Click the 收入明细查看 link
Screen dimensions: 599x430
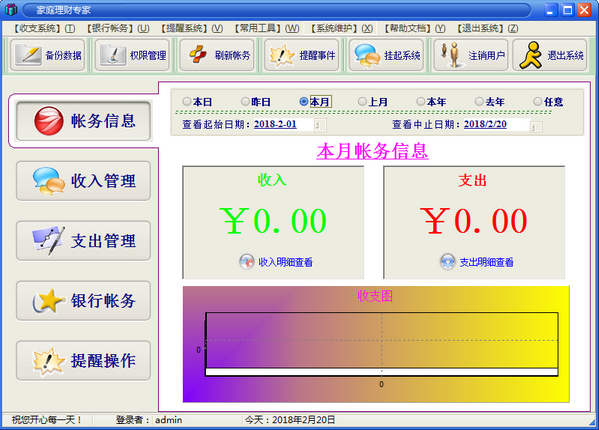point(285,262)
